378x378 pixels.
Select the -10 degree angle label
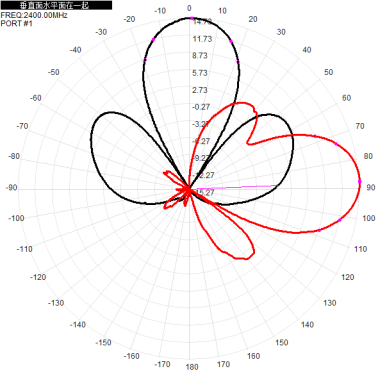(x=160, y=11)
